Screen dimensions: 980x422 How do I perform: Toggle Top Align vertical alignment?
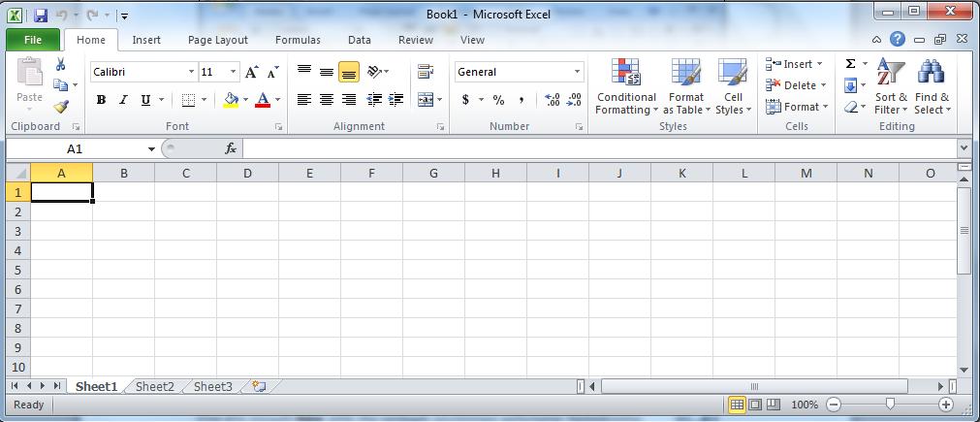[x=304, y=72]
